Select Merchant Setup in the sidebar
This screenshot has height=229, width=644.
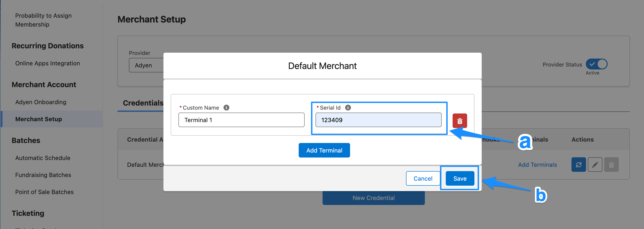pyautogui.click(x=38, y=119)
